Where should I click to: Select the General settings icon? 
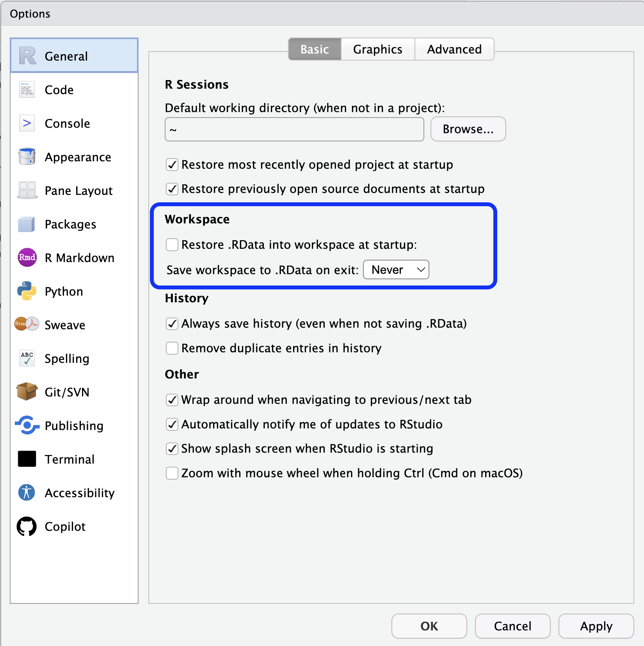[27, 55]
